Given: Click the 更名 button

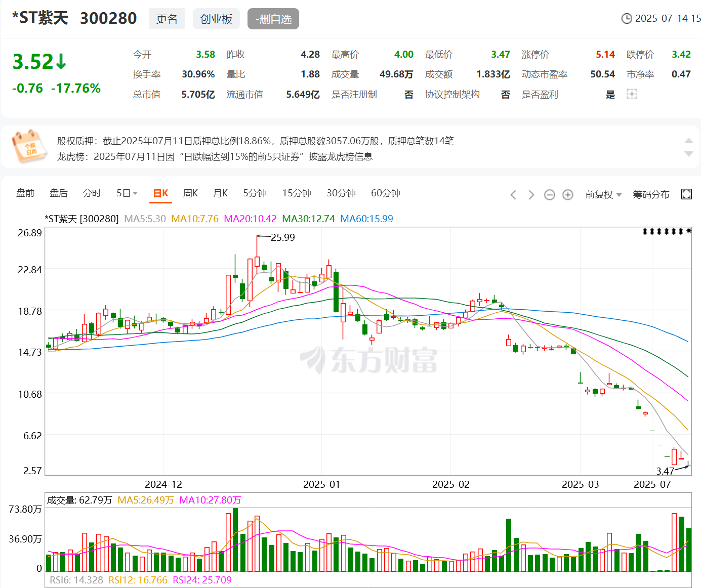Looking at the screenshot, I should [x=167, y=19].
